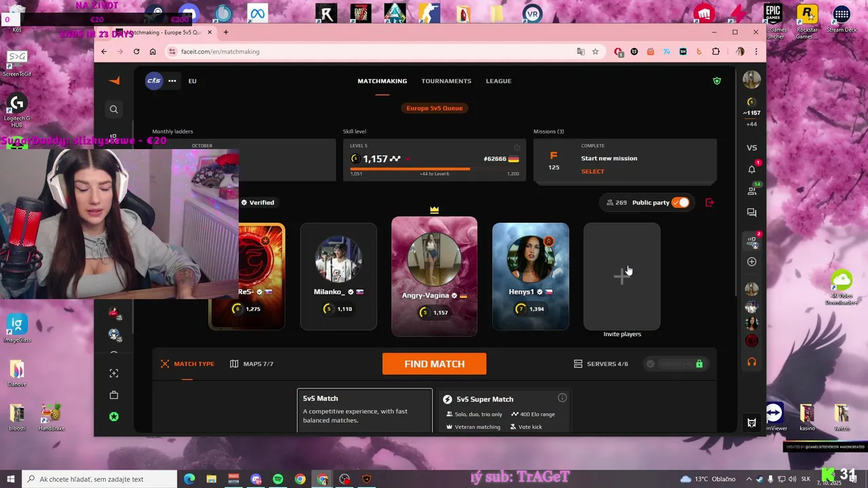This screenshot has height=488, width=868.
Task: Click the browser back arrow
Action: [104, 52]
